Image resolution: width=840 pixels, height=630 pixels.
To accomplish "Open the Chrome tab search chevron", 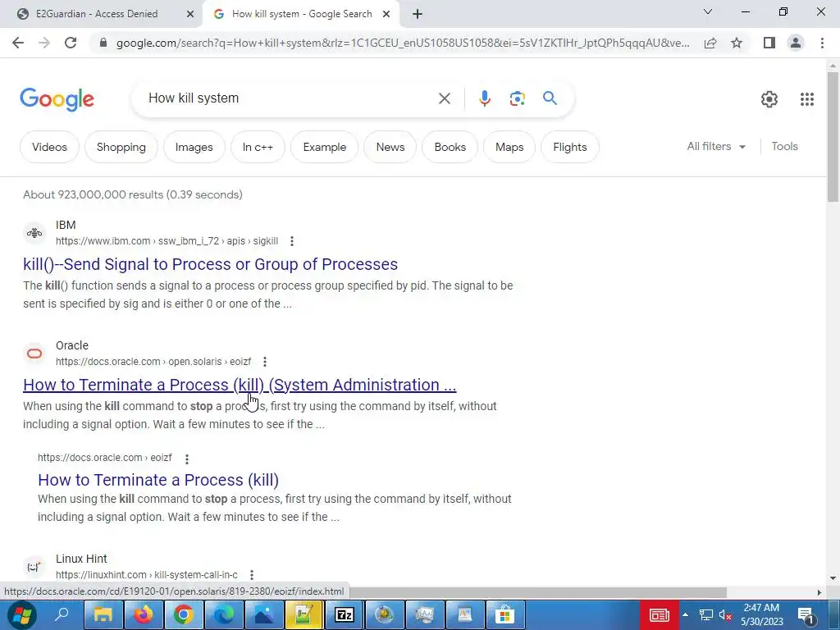I will point(708,11).
